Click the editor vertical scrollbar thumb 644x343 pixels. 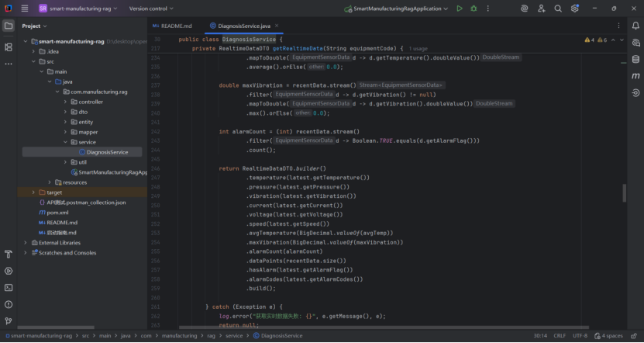625,193
